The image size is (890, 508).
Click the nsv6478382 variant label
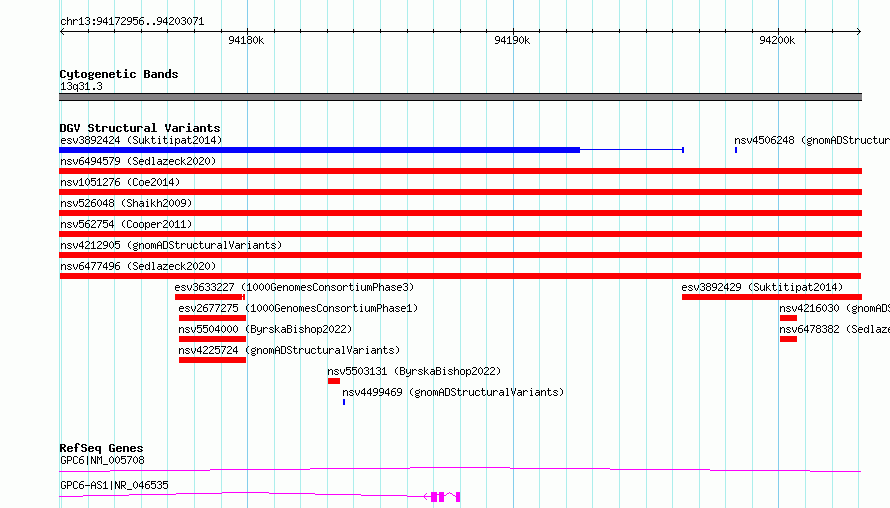(834, 329)
